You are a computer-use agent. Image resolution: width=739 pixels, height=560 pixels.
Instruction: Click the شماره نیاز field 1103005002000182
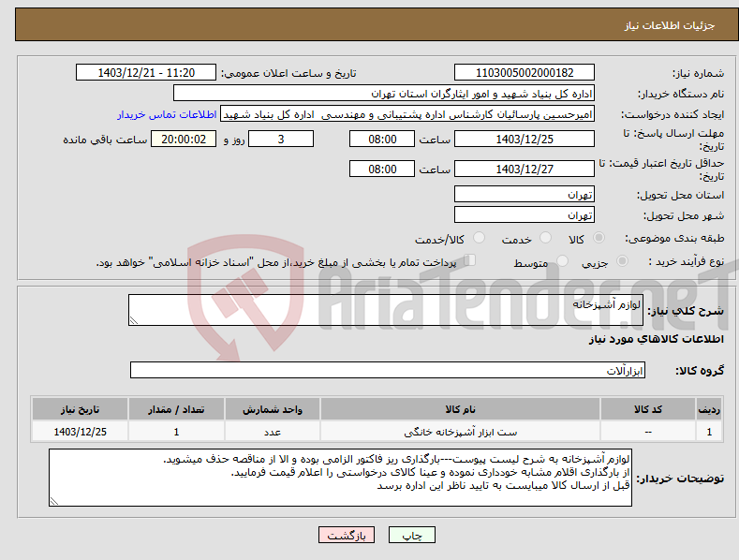pos(525,73)
